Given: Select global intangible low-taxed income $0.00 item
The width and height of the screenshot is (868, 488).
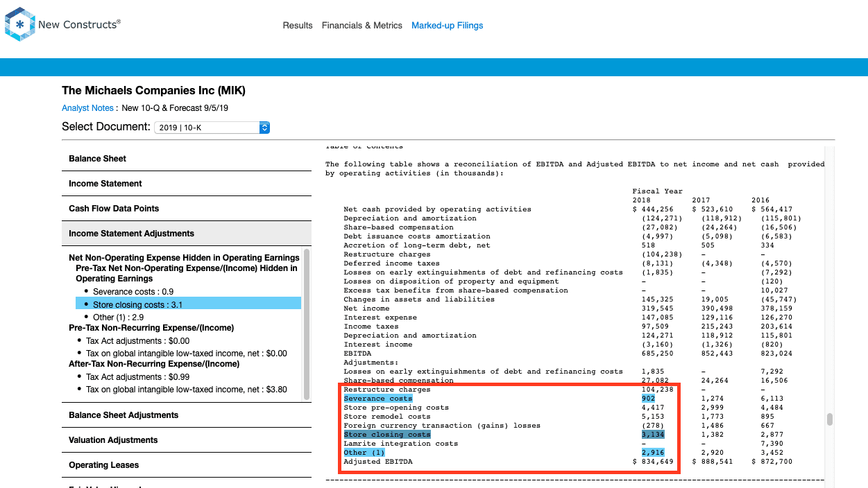Looking at the screenshot, I should point(186,354).
